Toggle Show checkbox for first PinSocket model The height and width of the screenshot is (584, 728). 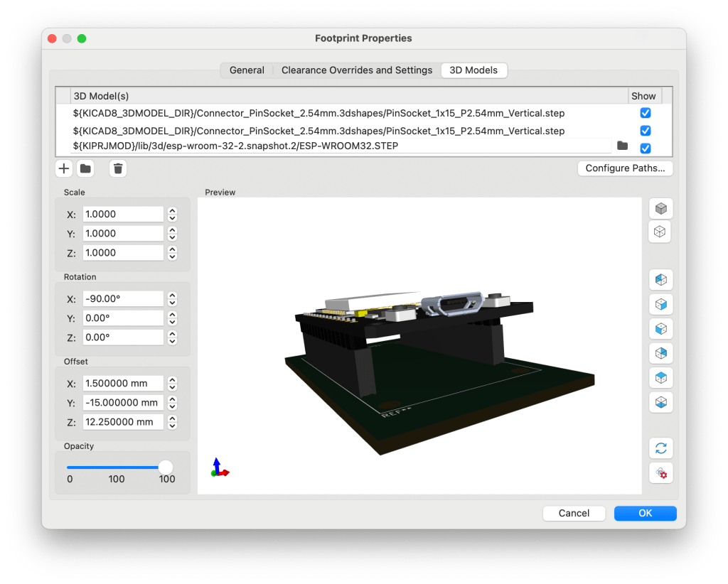pos(646,113)
